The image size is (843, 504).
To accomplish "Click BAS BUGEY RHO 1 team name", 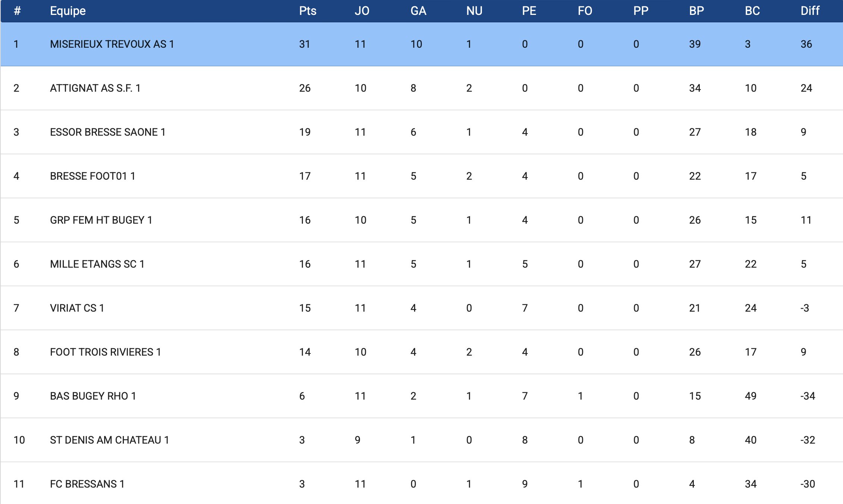I will pos(93,396).
